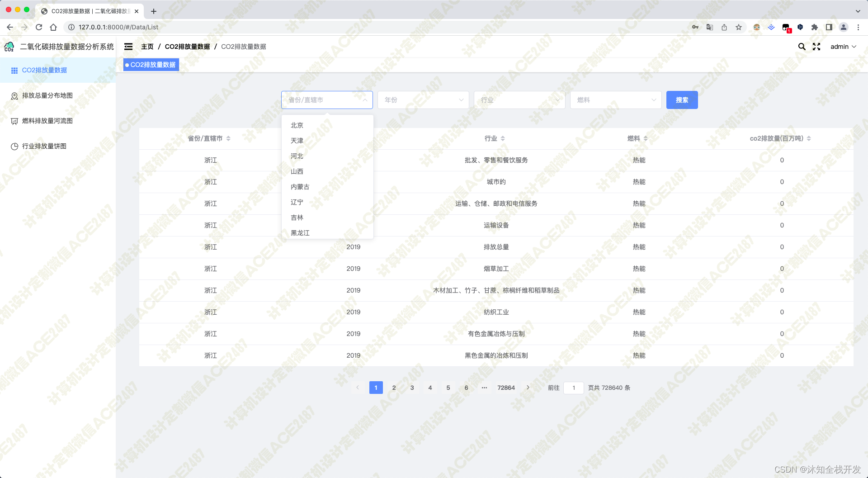Viewport: 868px width, 478px height.
Task: Open browser profile avatar icon
Action: click(844, 27)
